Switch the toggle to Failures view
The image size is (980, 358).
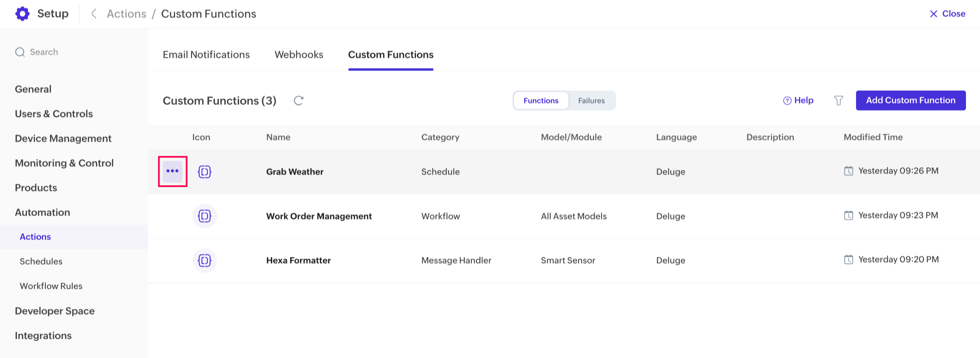coord(591,100)
